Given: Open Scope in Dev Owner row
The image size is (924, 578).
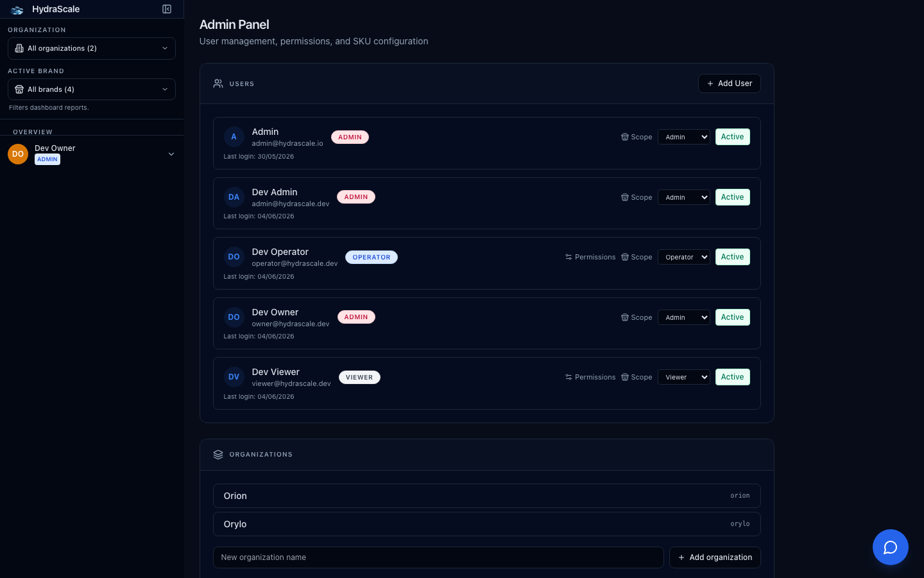Looking at the screenshot, I should pyautogui.click(x=637, y=317).
